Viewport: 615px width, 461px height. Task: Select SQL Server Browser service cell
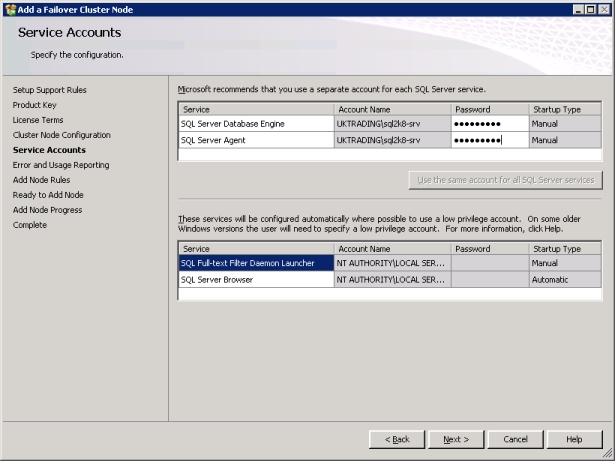coord(256,280)
